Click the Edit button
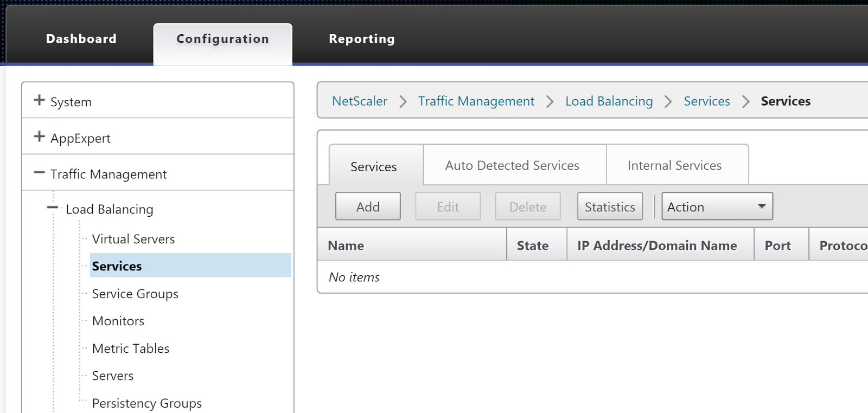Screen dimensions: 868x413 click(x=448, y=206)
